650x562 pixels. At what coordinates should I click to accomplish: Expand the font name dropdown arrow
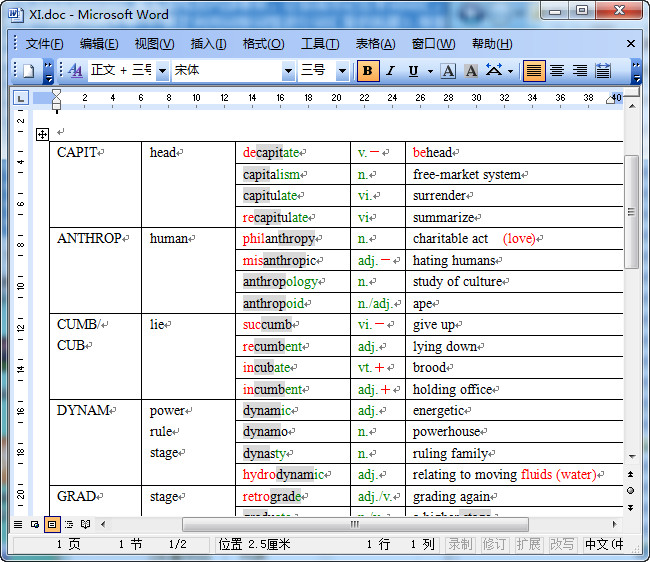[x=289, y=71]
